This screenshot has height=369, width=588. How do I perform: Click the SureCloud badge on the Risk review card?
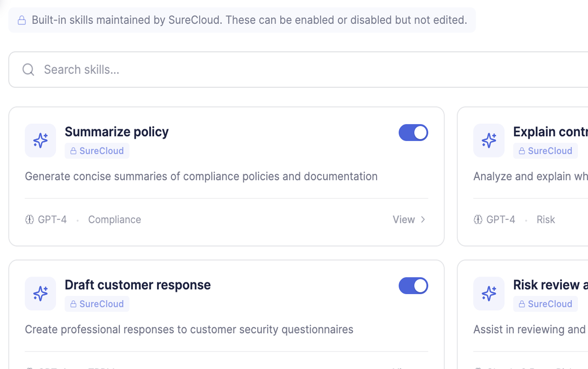click(546, 304)
